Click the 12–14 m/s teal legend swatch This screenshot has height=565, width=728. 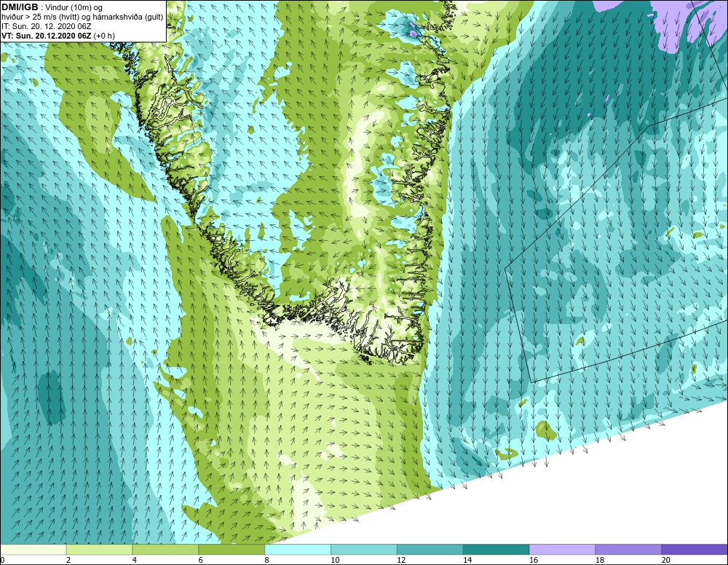(x=430, y=550)
